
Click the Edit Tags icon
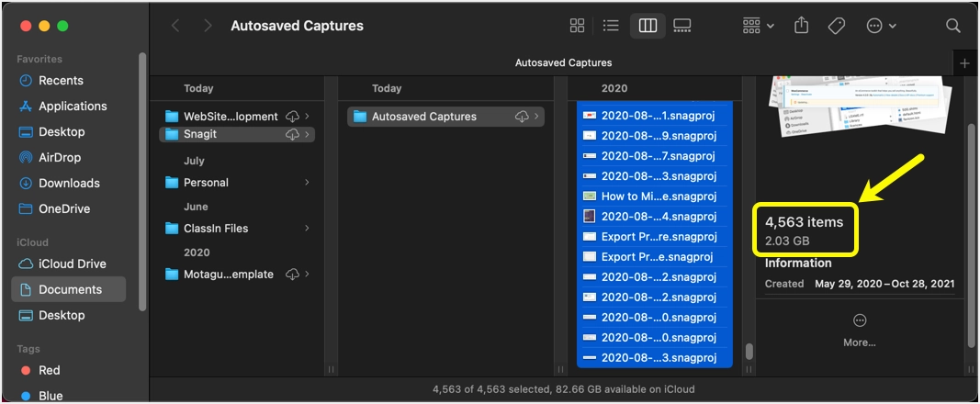[x=836, y=26]
